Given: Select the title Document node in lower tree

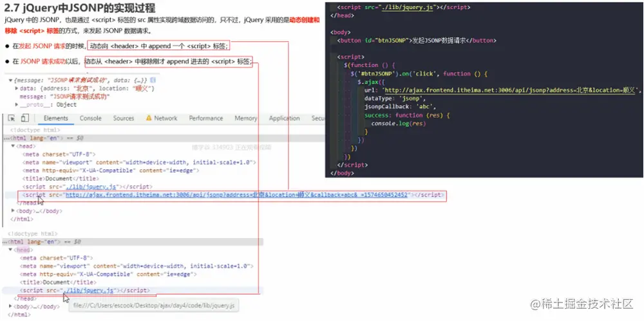Looking at the screenshot, I should click(58, 282).
